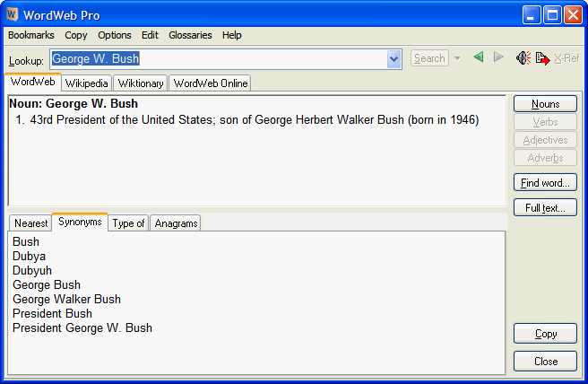Switch to the WordWeb tab
This screenshot has height=384, width=588.
tap(32, 82)
